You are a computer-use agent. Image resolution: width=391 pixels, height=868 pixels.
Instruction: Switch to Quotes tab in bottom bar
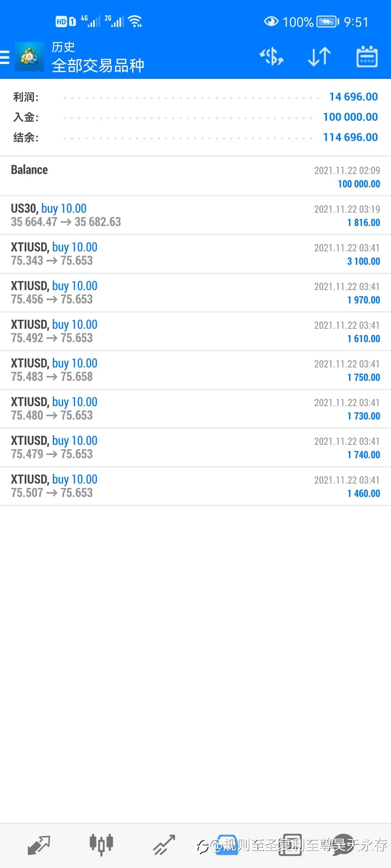(x=39, y=845)
